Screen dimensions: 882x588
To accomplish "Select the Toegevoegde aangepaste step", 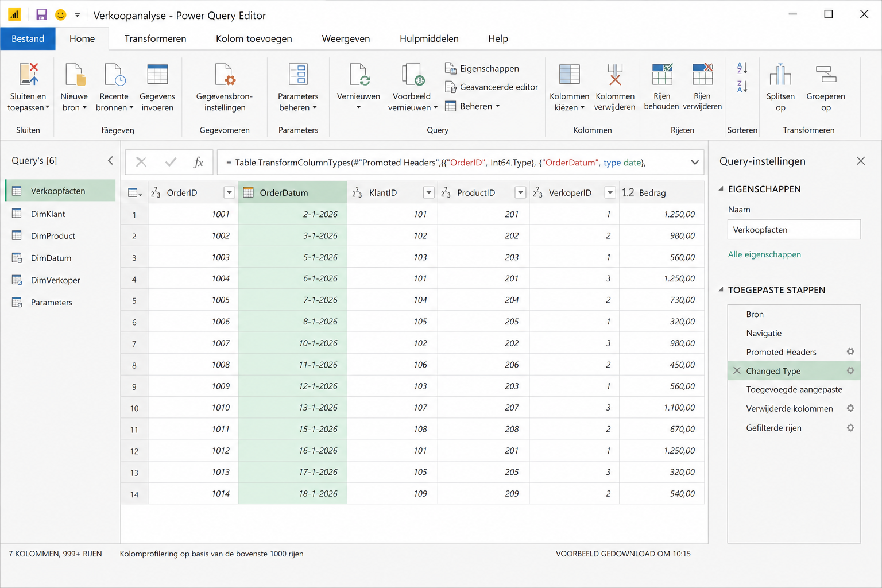I will click(794, 389).
